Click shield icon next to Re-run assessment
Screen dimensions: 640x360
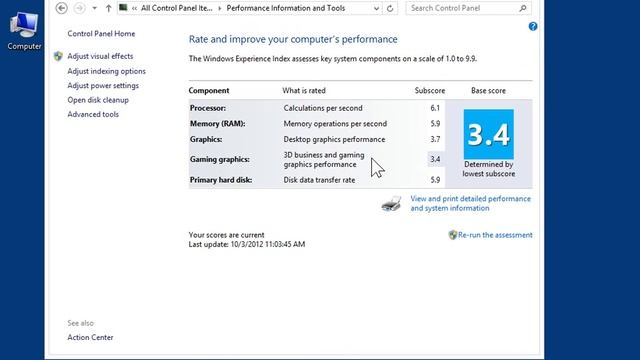[x=452, y=235]
